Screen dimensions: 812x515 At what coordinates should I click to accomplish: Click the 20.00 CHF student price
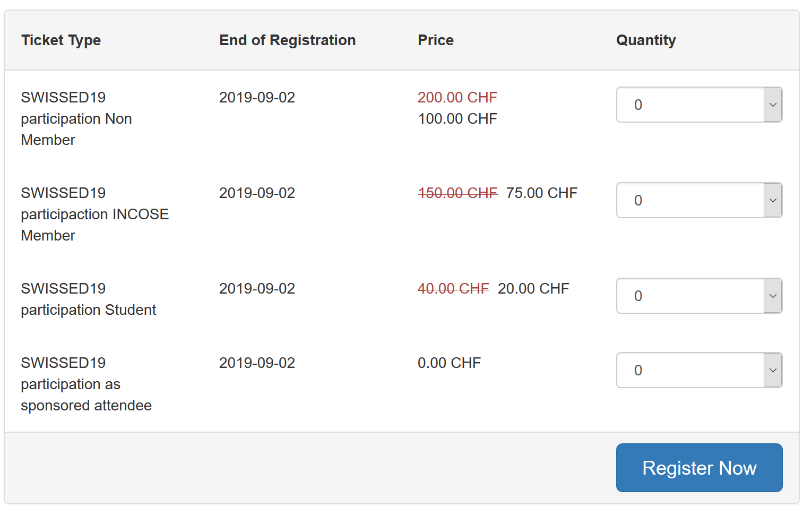point(533,288)
